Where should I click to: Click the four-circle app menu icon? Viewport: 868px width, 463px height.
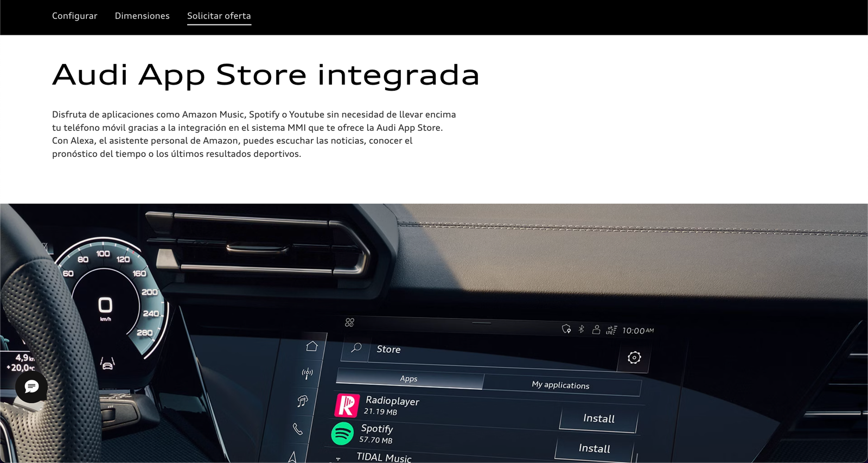coord(349,322)
